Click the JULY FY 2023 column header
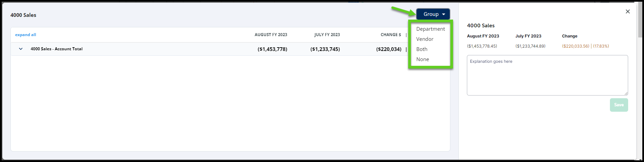The height and width of the screenshot is (162, 644). [x=327, y=35]
